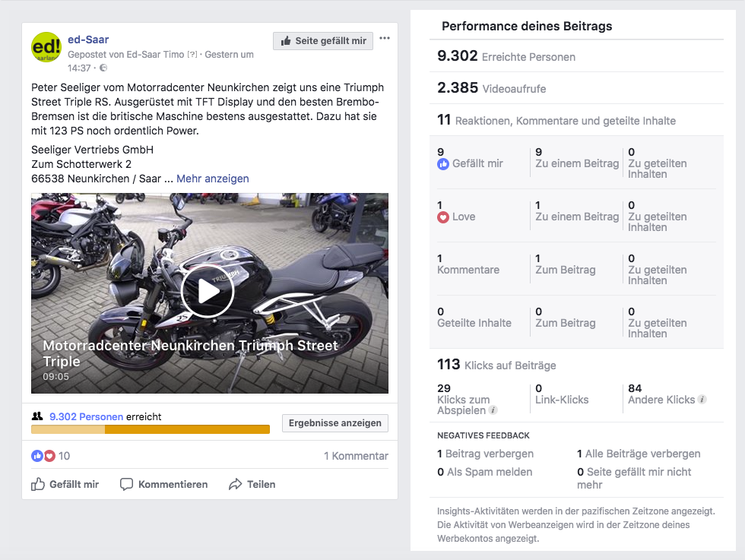This screenshot has height=560, width=745.
Task: Click the reaction count 10 under the video
Action: [64, 456]
